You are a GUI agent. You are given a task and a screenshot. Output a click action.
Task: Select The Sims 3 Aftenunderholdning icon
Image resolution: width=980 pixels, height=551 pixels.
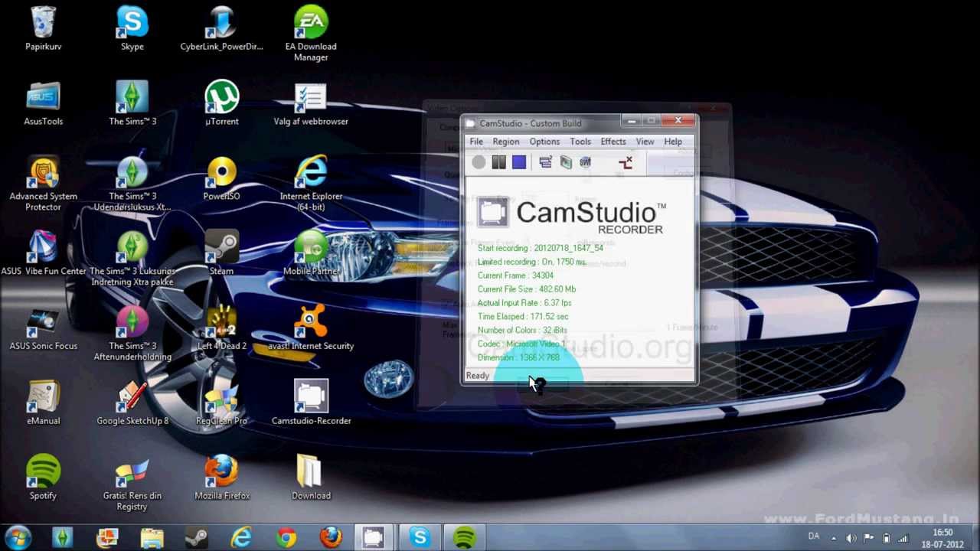click(132, 334)
